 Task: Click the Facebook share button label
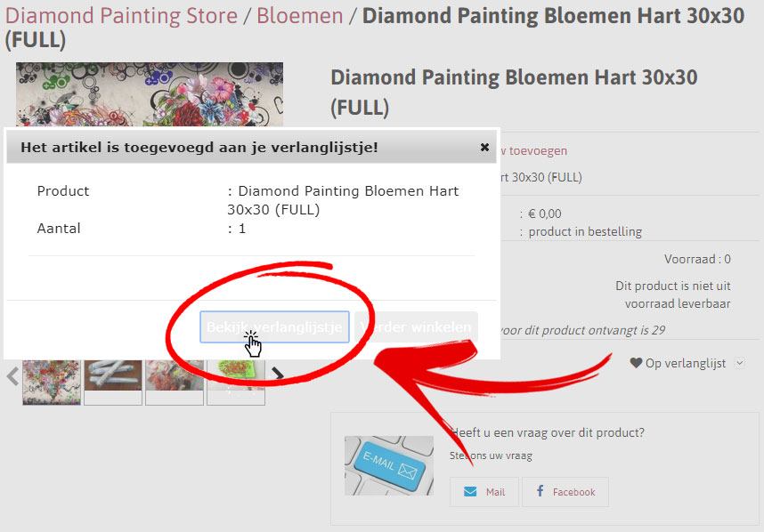(574, 492)
